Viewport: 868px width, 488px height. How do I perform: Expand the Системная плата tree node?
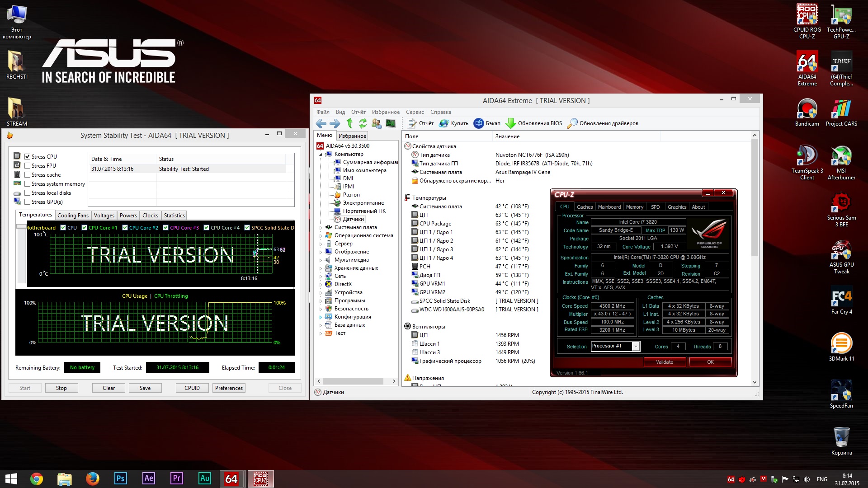coord(321,228)
